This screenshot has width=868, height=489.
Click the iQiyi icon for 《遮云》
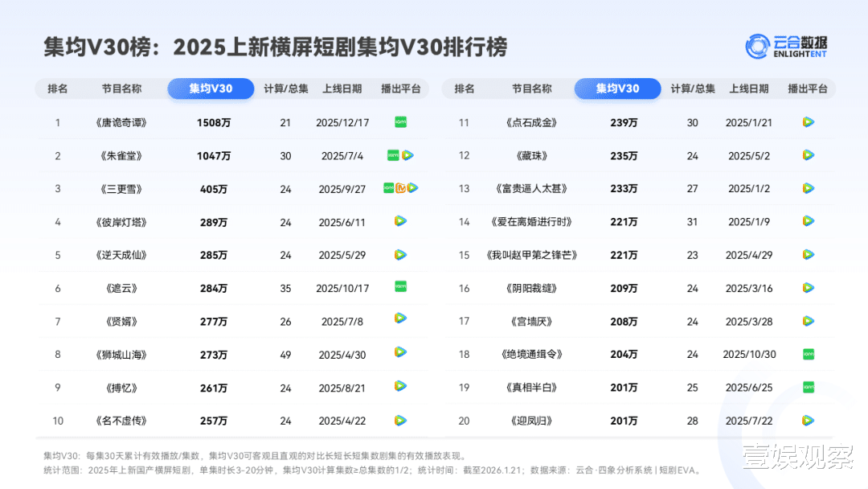(x=401, y=287)
